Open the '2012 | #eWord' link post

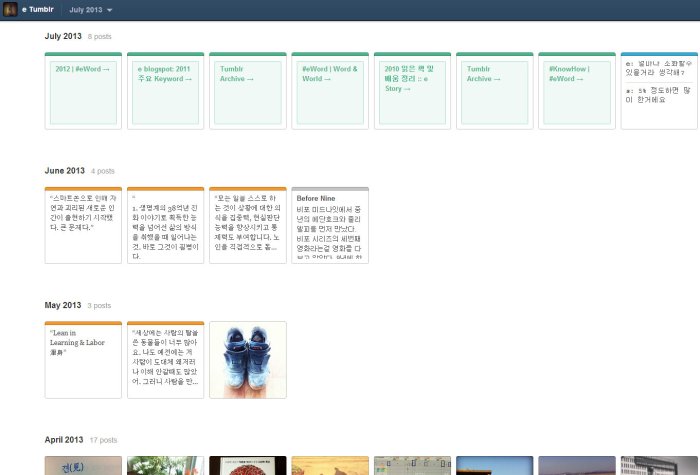pyautogui.click(x=83, y=91)
